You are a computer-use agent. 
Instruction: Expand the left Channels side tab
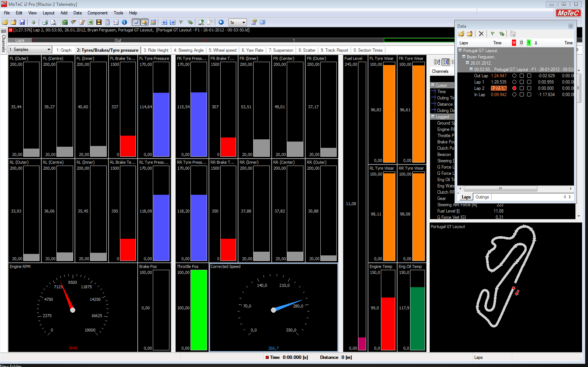4,41
